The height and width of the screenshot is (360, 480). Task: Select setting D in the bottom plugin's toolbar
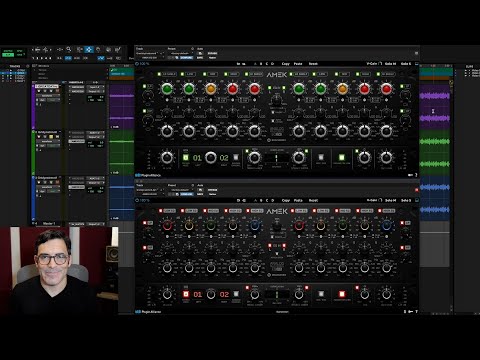pos(272,200)
